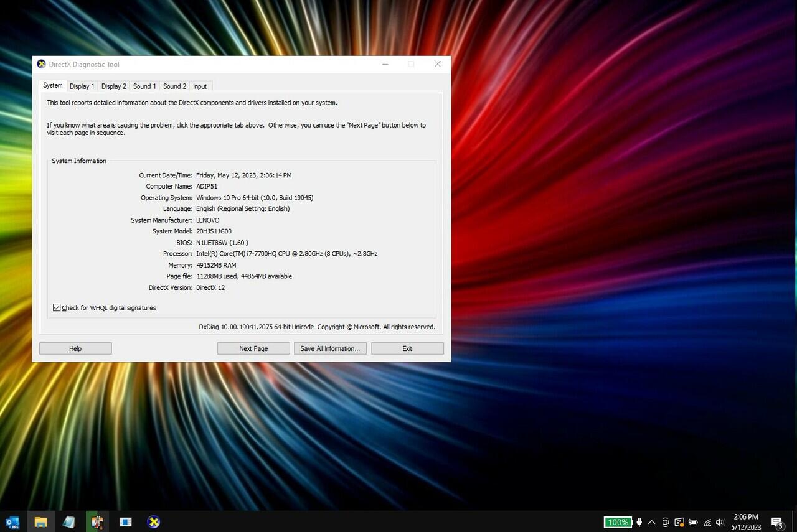Open the battery status tray icon

(x=693, y=522)
